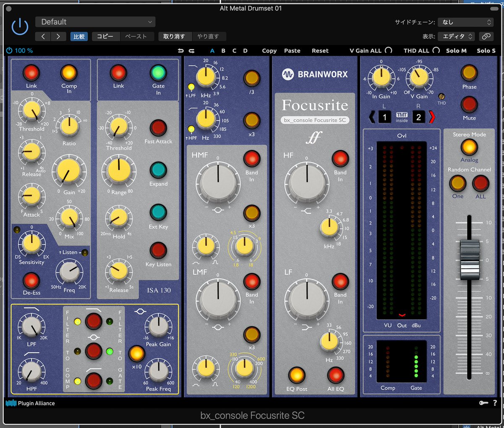The width and height of the screenshot is (504, 428).
Task: Toggle De-Ess red button
Action: coord(31,280)
